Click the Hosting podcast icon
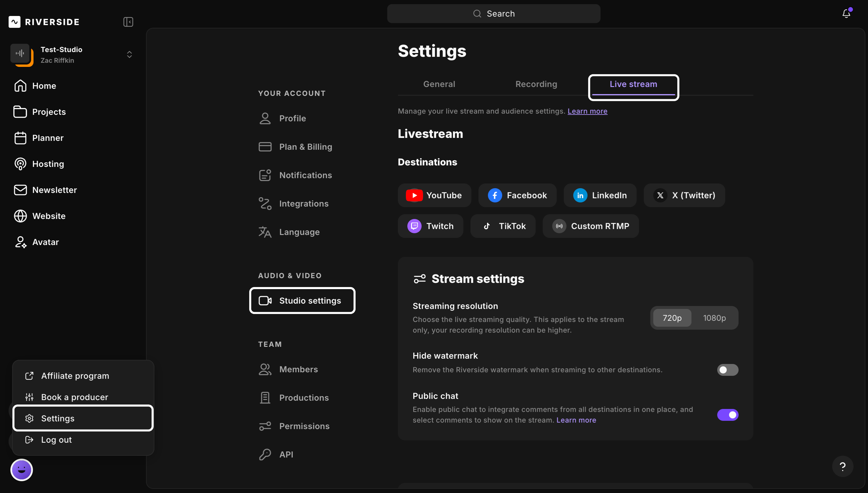Viewport: 868px width, 493px height. coord(20,164)
